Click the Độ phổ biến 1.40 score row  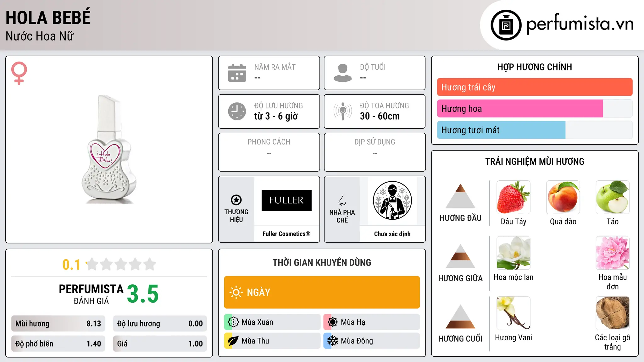point(58,343)
